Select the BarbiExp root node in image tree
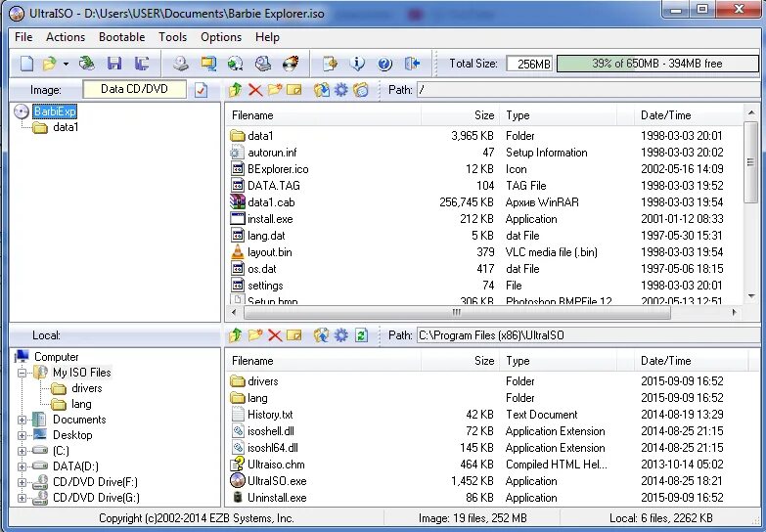 [55, 111]
